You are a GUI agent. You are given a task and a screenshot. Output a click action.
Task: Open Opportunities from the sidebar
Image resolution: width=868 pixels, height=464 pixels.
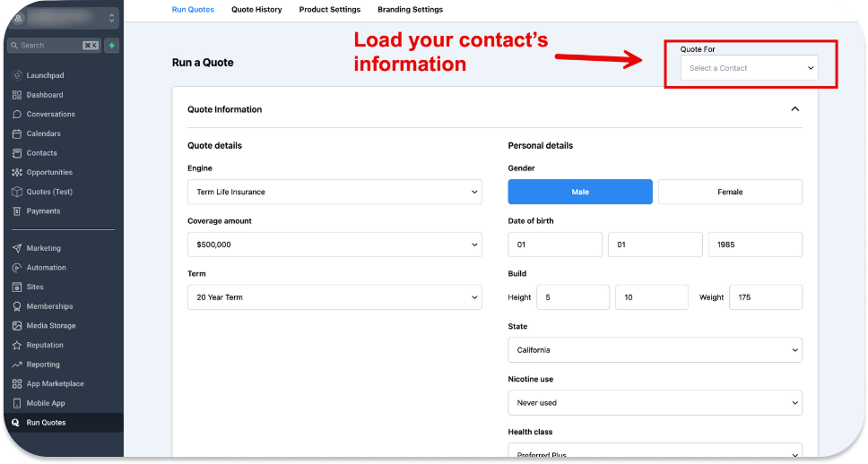49,172
